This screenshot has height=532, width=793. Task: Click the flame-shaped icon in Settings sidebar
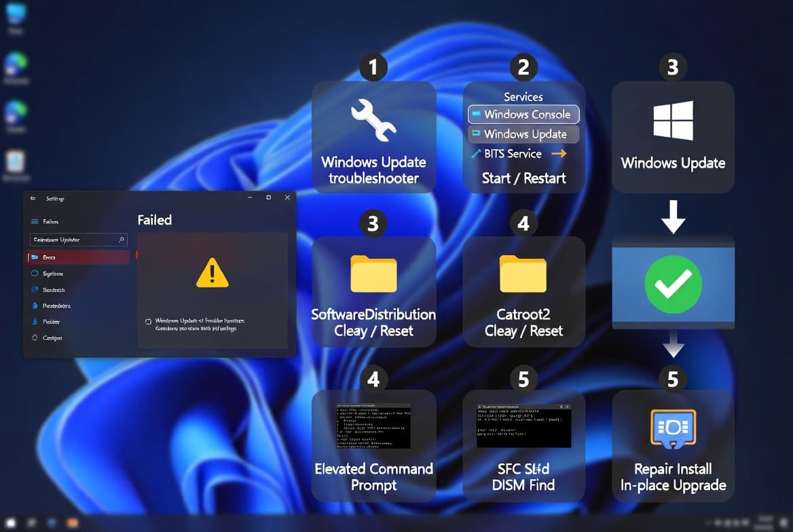(35, 306)
